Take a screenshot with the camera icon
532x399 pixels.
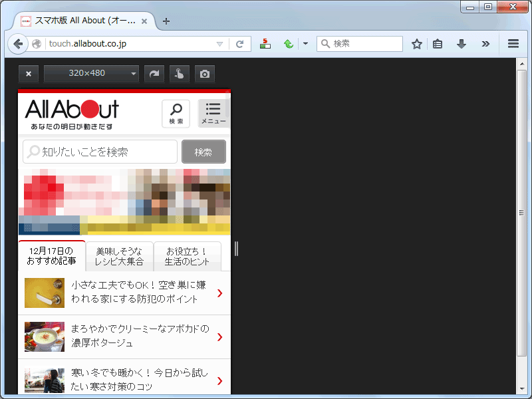tap(204, 74)
